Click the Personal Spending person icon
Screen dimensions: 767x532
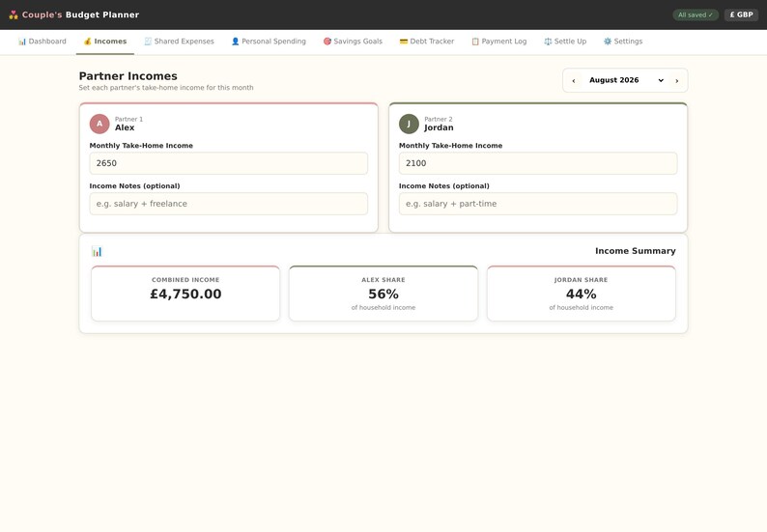pos(236,42)
